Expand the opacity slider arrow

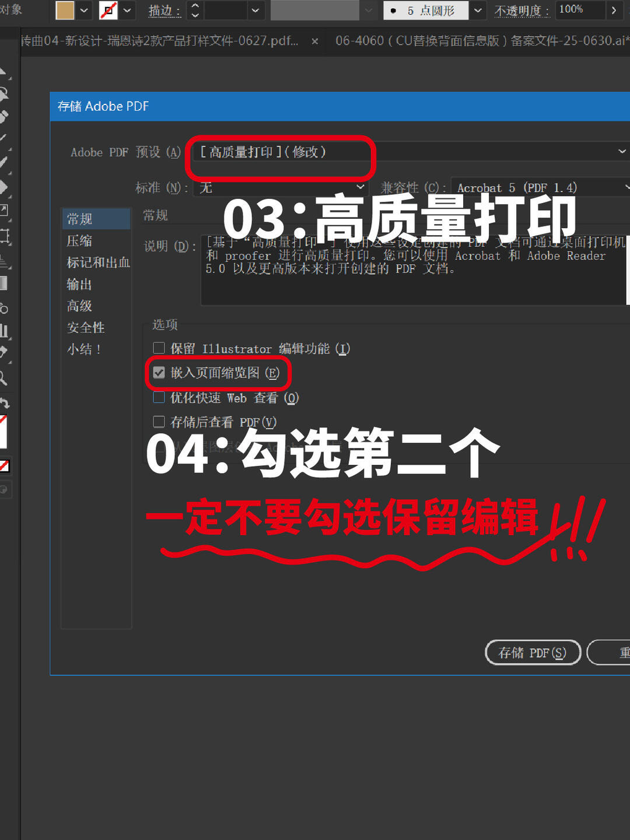click(x=613, y=10)
